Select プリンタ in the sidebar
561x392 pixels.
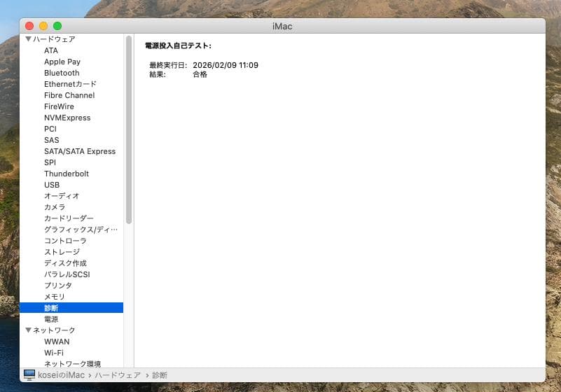click(58, 286)
